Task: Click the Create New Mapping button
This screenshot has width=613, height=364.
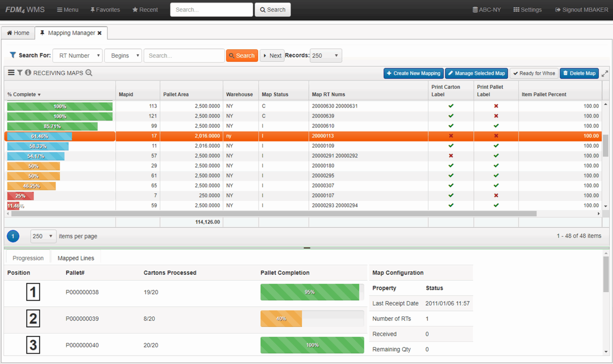Action: (x=413, y=73)
